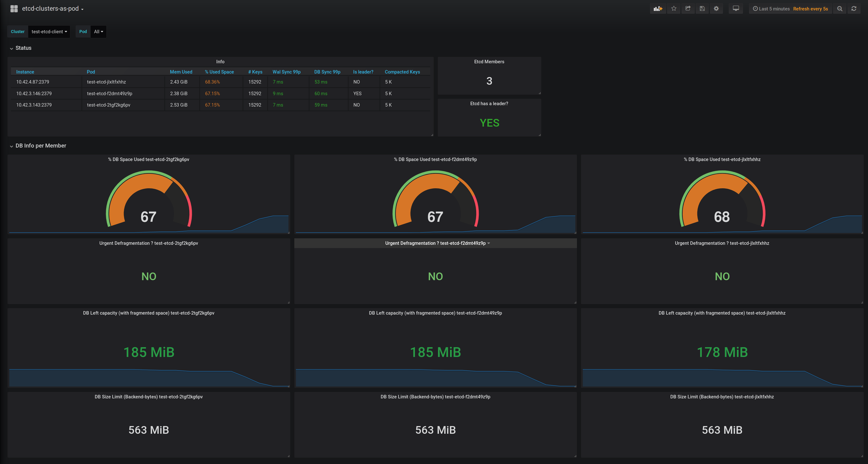
Task: Cycle view mode with monitor icon
Action: click(x=736, y=9)
